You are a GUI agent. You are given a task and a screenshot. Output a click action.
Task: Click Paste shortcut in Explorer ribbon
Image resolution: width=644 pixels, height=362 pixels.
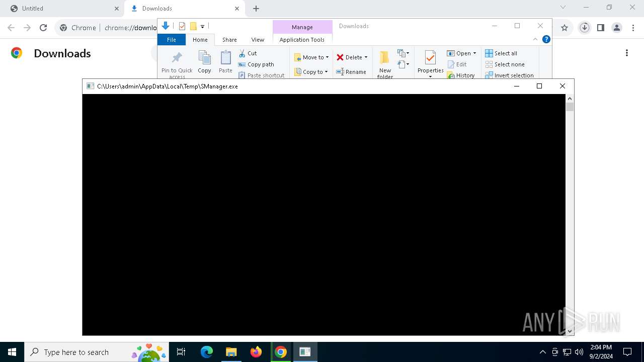(261, 75)
